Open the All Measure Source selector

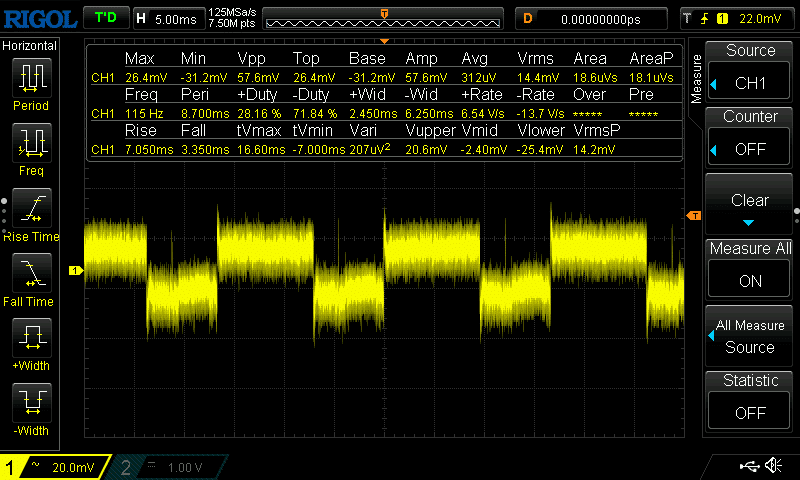coord(750,336)
